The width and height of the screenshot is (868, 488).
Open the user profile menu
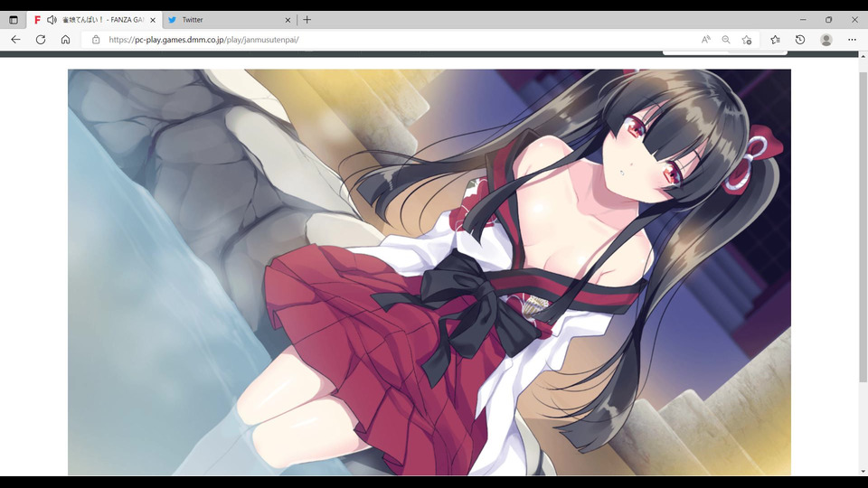pyautogui.click(x=826, y=40)
